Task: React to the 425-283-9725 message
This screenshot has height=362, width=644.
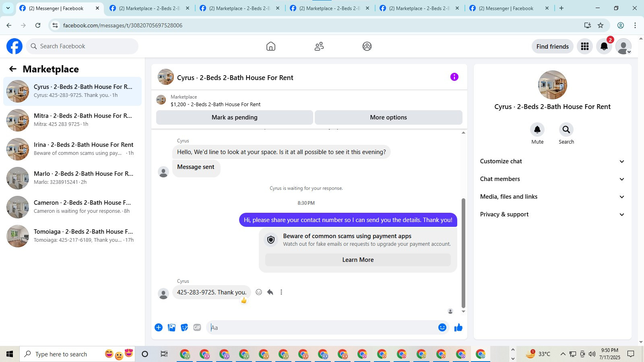Action: [259, 292]
